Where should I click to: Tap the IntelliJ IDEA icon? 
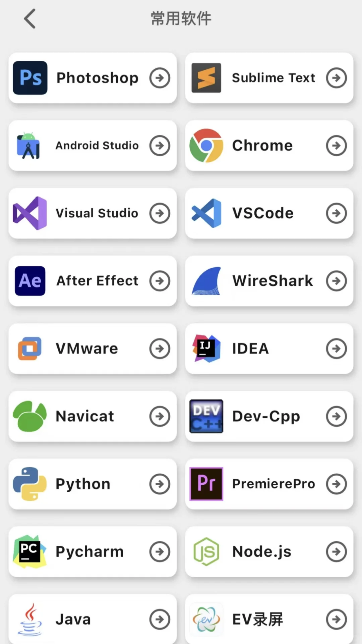coord(206,348)
